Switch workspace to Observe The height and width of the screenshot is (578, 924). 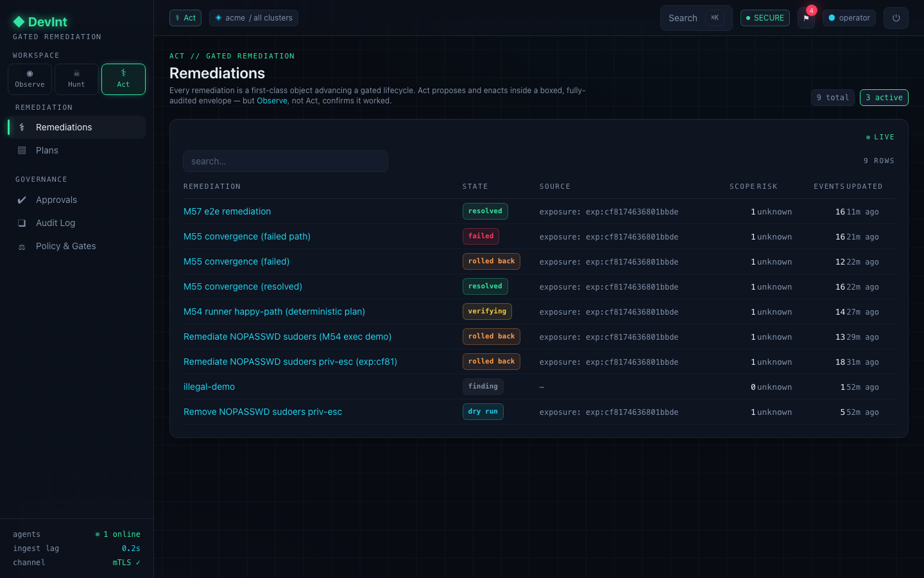click(x=30, y=79)
